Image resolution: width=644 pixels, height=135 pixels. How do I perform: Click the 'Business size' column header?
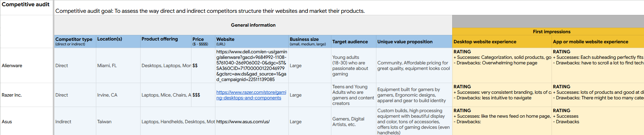(x=310, y=41)
